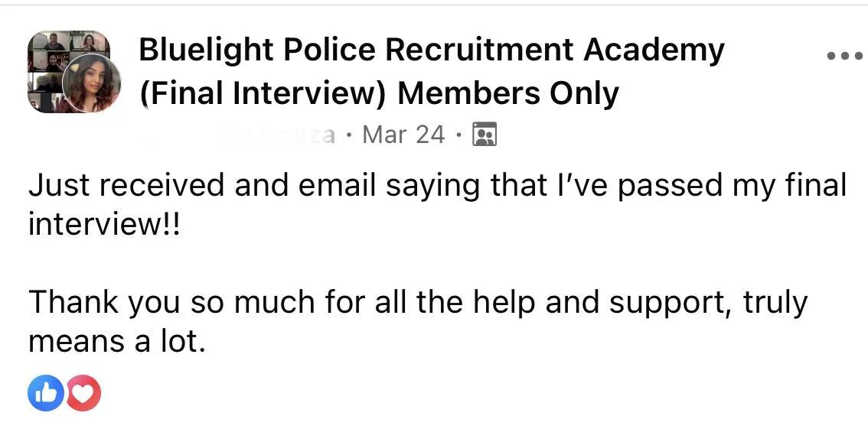Click the phrase "passed my final" in the post
The height and width of the screenshot is (442, 868).
point(732,186)
